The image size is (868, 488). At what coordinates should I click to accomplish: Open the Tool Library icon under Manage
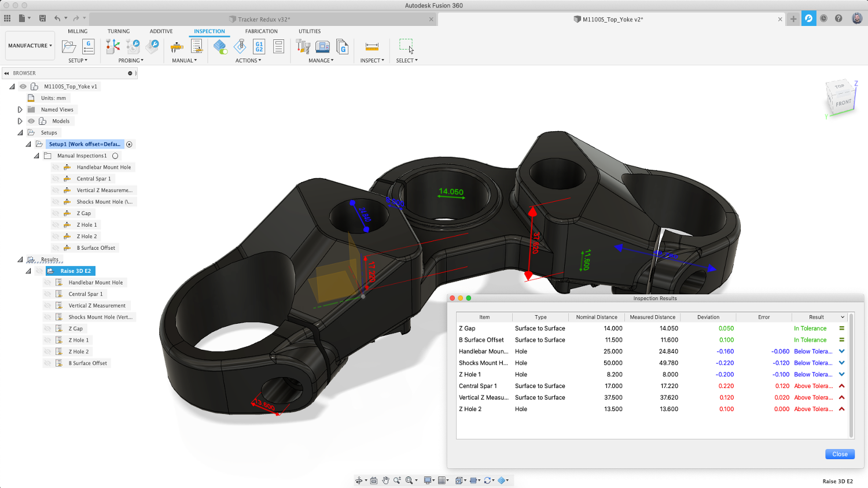(x=303, y=47)
